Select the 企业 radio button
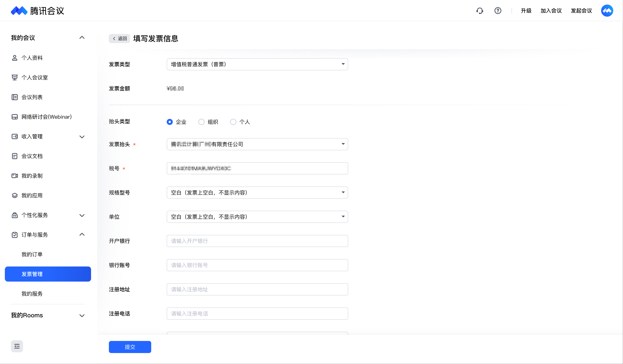This screenshot has height=364, width=623. tap(170, 122)
